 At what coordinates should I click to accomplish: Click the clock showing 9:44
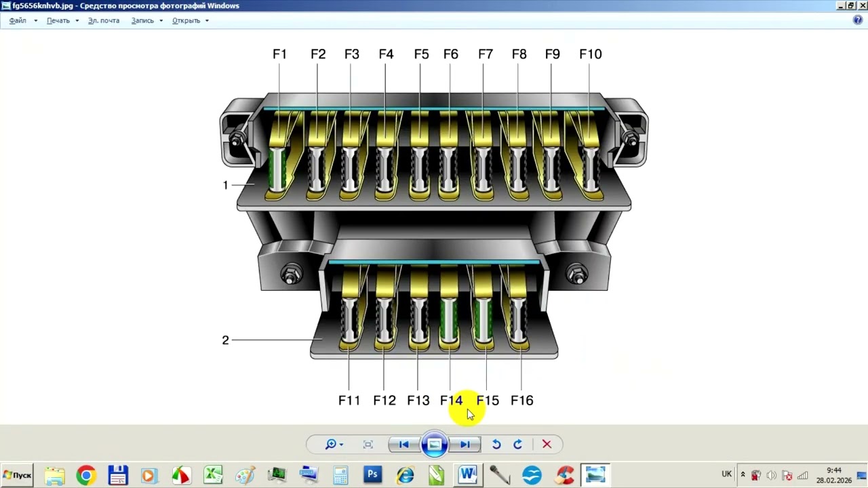pos(834,470)
